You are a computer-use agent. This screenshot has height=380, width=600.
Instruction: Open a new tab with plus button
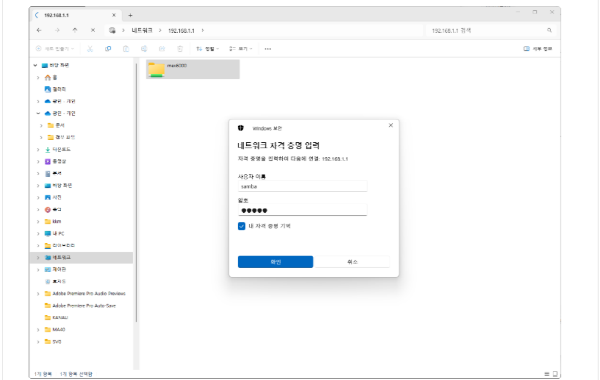[x=130, y=15]
